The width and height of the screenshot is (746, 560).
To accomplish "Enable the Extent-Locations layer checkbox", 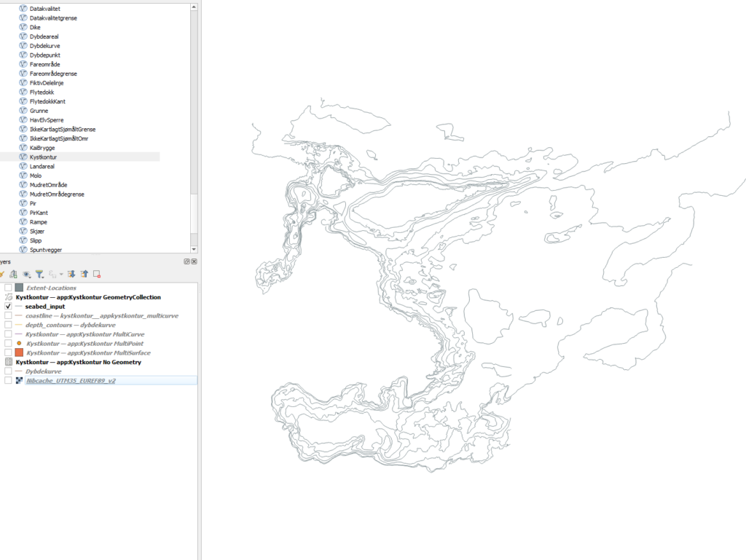I will click(8, 288).
